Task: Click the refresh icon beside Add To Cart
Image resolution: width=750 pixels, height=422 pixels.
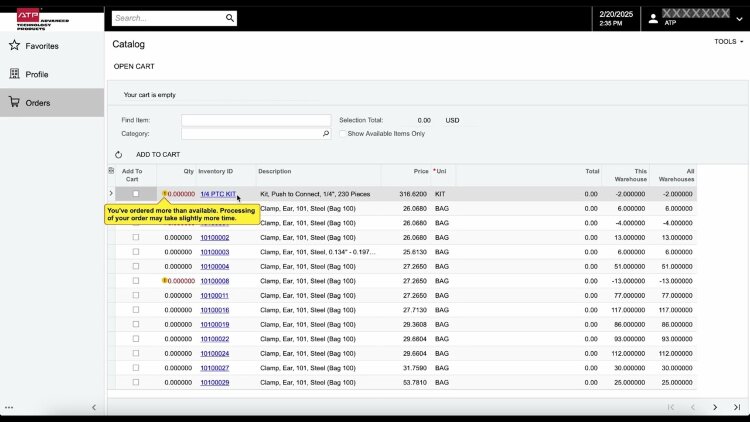Action: [x=118, y=155]
